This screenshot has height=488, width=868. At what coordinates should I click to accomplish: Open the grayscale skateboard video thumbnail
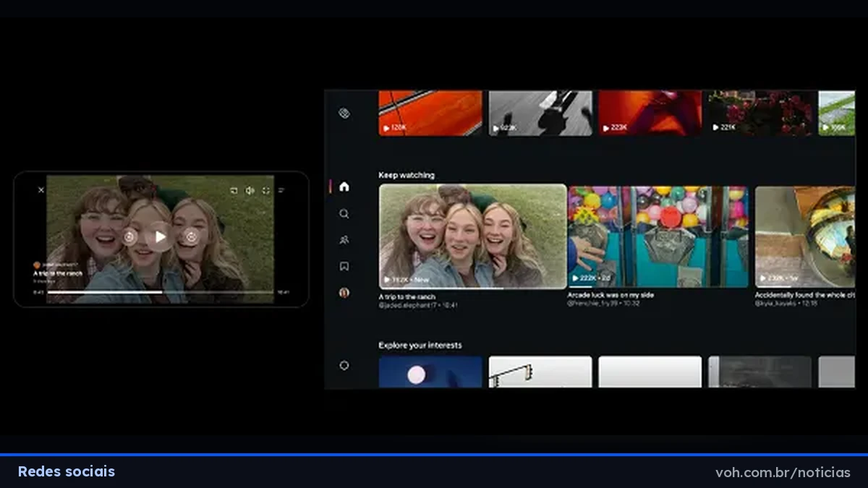[540, 113]
